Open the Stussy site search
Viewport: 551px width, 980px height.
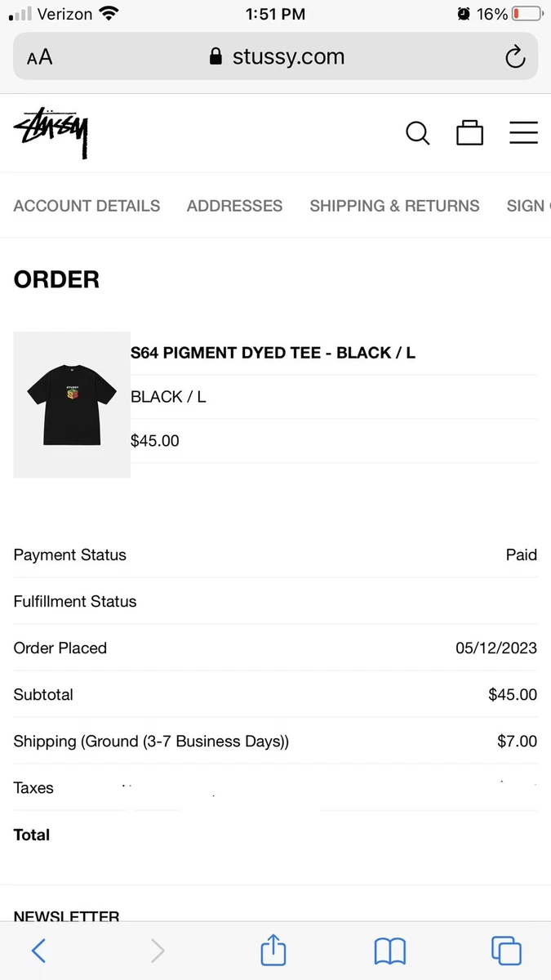(x=417, y=133)
